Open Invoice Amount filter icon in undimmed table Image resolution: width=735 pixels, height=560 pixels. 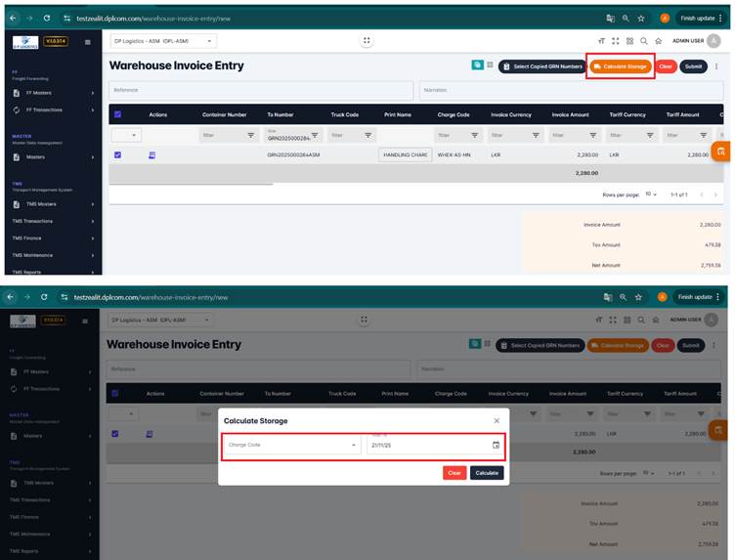pyautogui.click(x=592, y=136)
